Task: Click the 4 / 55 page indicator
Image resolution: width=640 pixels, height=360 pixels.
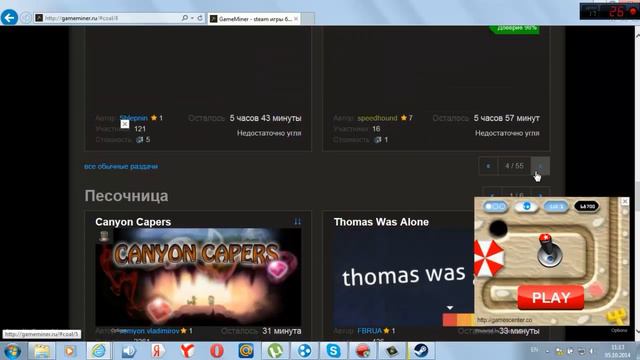Action: tap(514, 166)
